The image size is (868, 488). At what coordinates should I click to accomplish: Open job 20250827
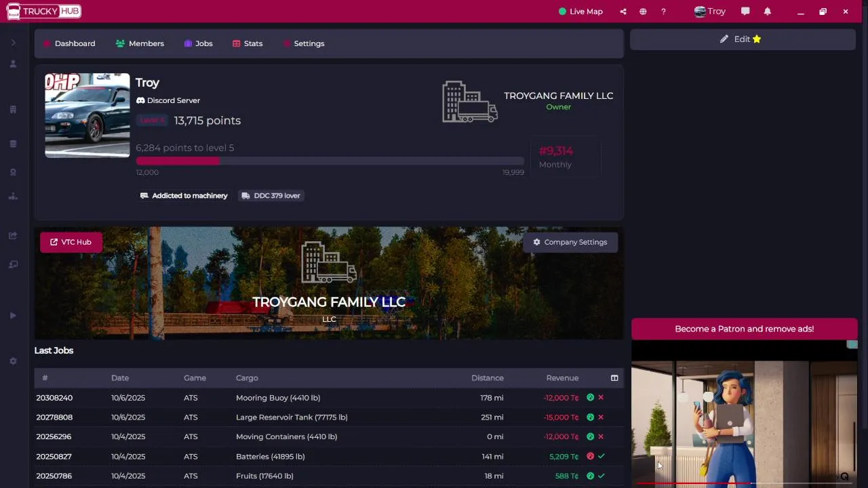point(54,456)
